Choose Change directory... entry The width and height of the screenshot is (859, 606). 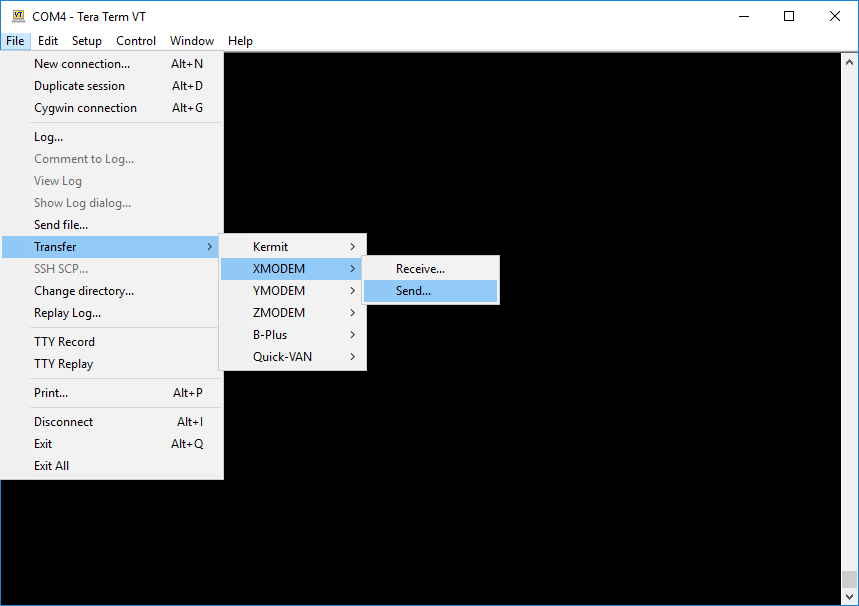[x=112, y=291]
